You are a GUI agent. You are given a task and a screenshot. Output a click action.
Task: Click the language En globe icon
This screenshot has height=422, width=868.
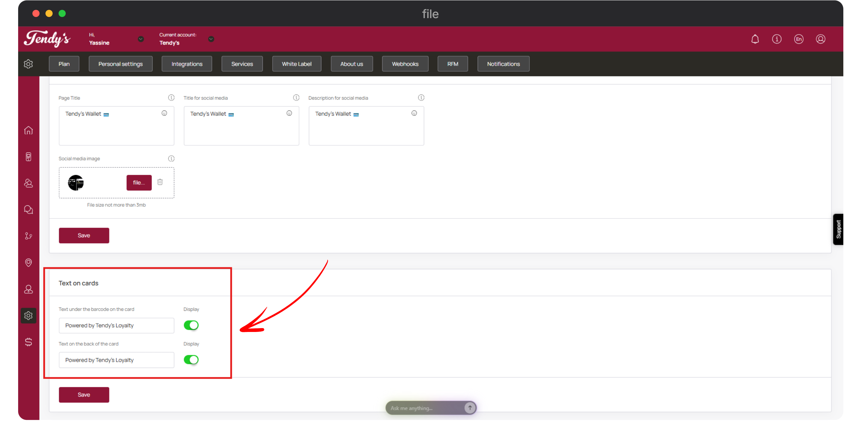[x=798, y=39]
